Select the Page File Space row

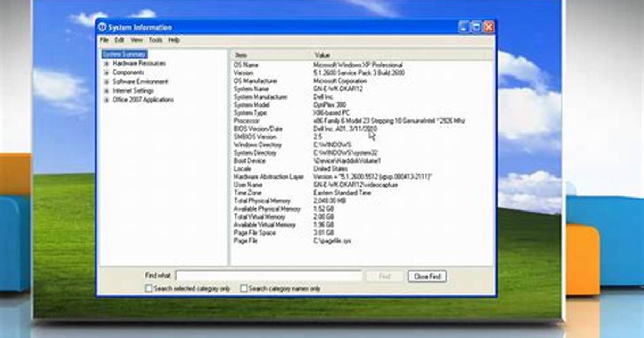(362, 233)
